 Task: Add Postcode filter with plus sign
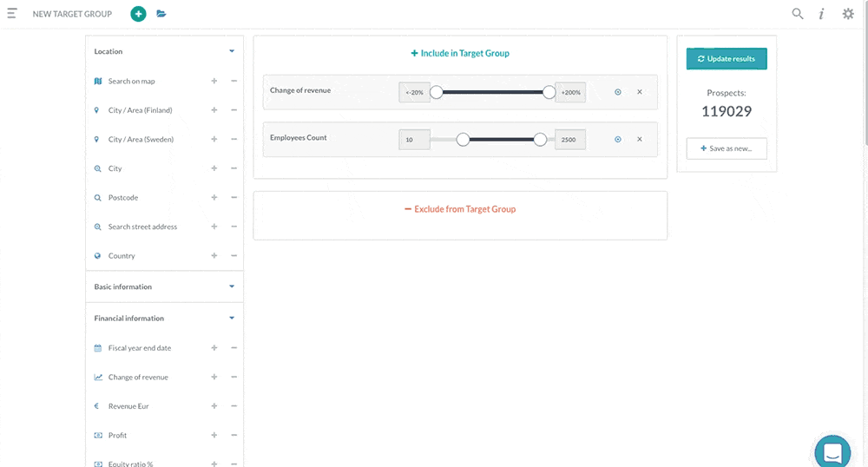(x=214, y=198)
